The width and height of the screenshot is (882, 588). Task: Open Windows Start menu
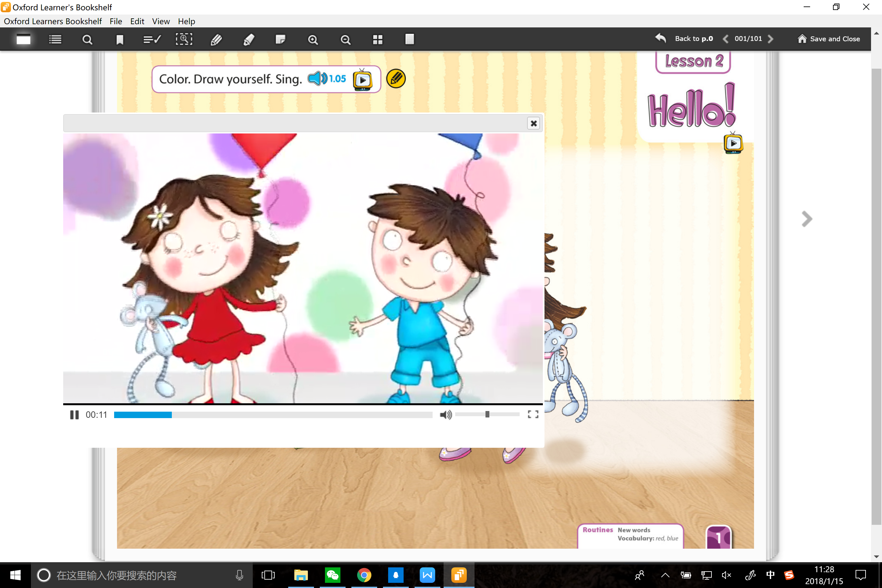(15, 575)
